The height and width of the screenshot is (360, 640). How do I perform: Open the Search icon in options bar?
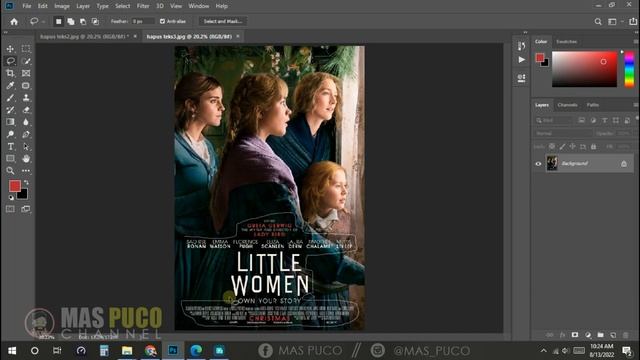click(x=598, y=22)
